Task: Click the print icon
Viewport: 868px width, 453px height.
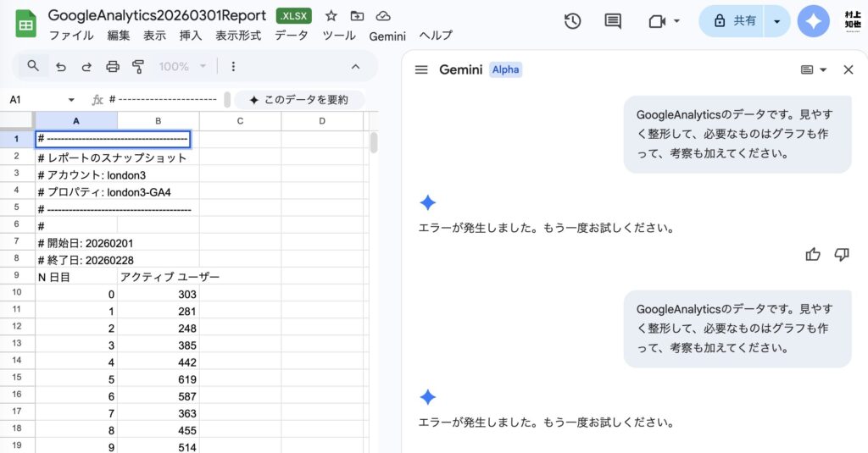Action: point(112,66)
